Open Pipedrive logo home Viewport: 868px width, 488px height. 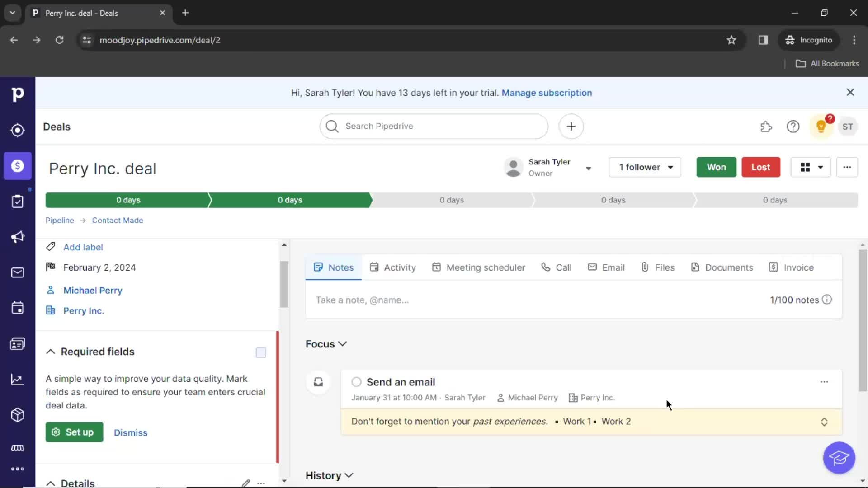point(17,94)
